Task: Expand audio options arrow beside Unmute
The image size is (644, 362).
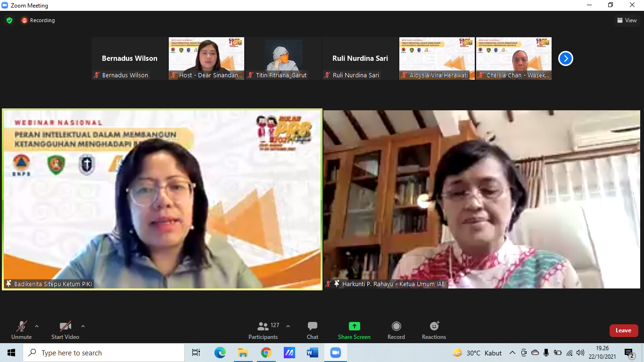Action: point(37,326)
